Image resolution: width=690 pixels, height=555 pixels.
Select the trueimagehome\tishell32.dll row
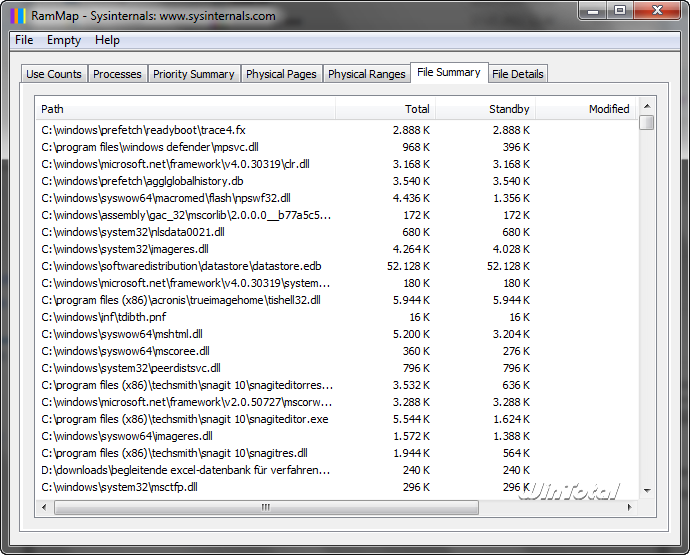point(336,300)
